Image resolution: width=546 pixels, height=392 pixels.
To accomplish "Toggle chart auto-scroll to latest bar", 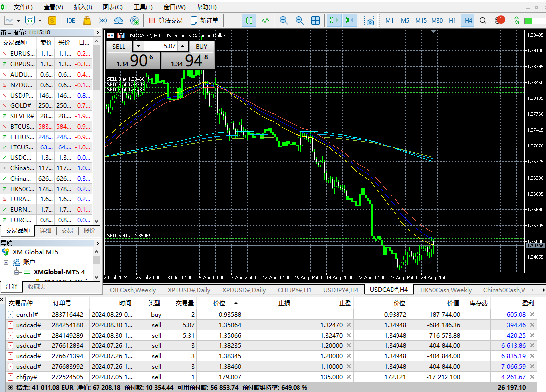I will pyautogui.click(x=334, y=20).
